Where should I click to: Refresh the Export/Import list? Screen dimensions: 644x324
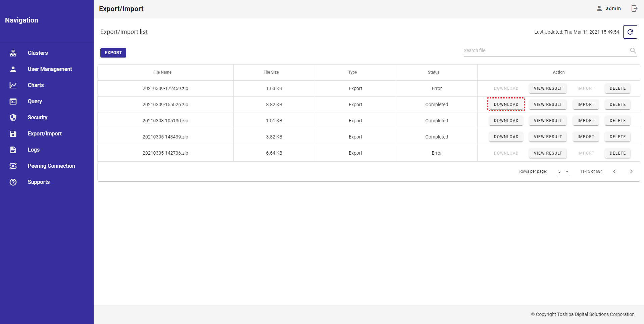[630, 32]
